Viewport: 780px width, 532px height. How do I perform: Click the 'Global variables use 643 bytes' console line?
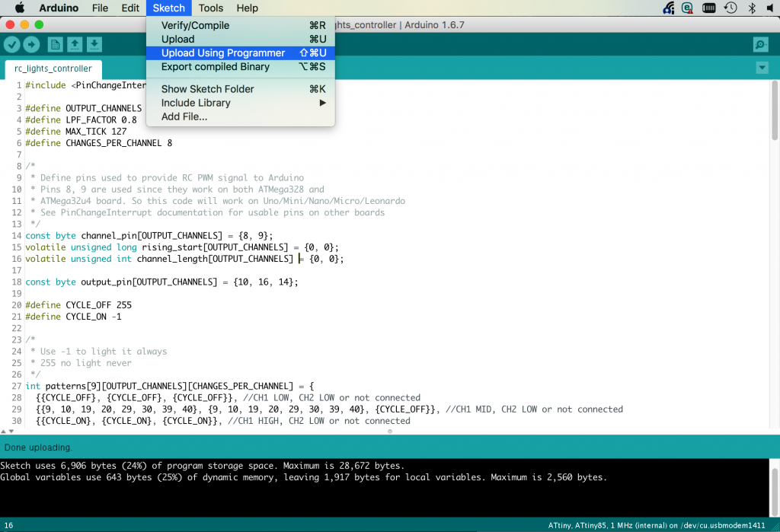tap(303, 477)
